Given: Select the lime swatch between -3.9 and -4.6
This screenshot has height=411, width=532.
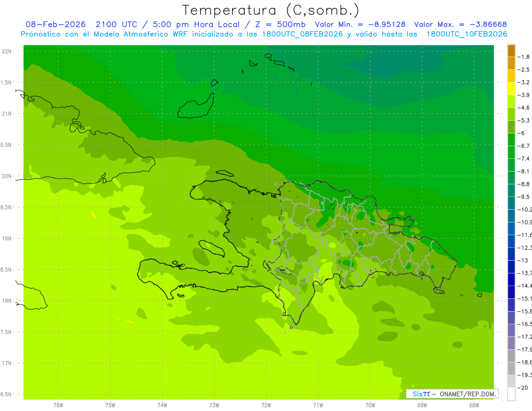Looking at the screenshot, I should (511, 102).
